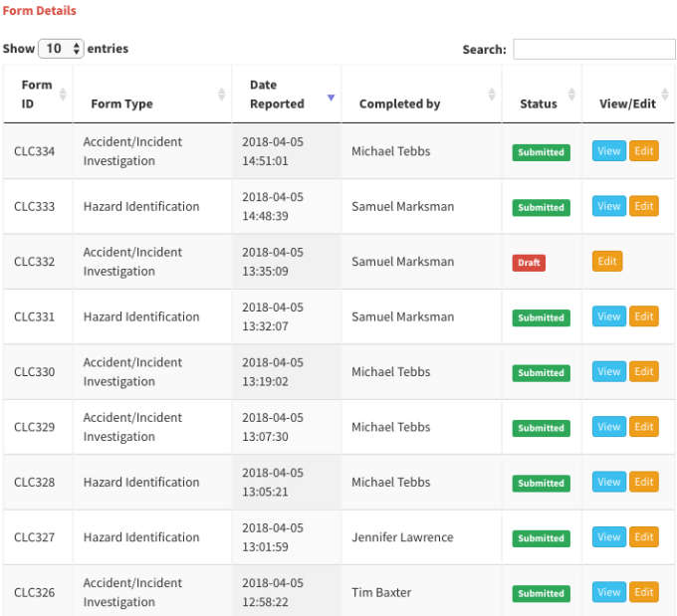View Hazard Identification form CLC328
Screen dimensions: 677x616
pyautogui.click(x=608, y=482)
